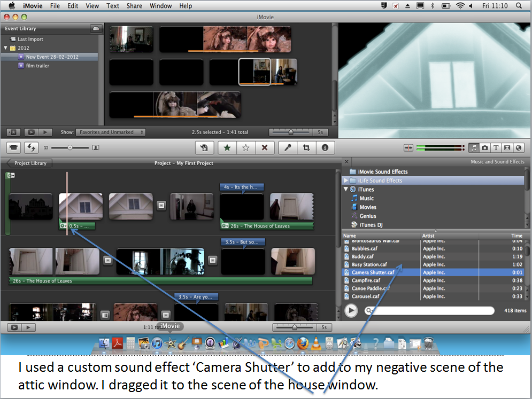Open the voiceover microphone tool
This screenshot has height=399, width=532.
point(288,147)
